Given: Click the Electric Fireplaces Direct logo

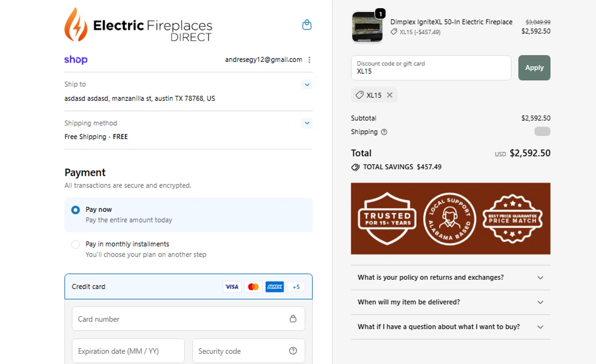Looking at the screenshot, I should click(138, 25).
